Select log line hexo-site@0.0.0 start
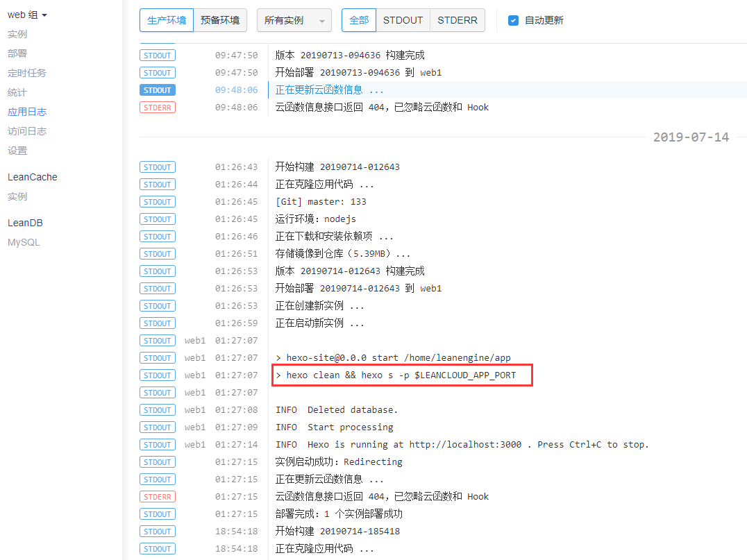747x560 pixels. 393,357
